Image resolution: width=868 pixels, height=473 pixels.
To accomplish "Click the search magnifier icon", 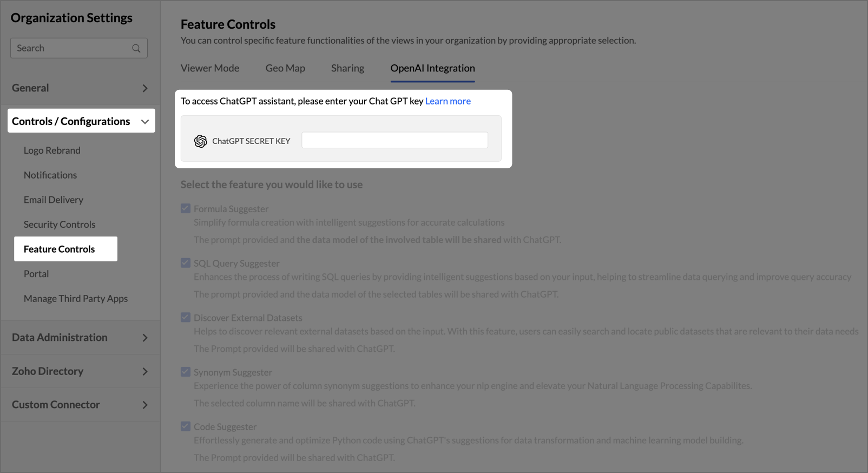I will tap(136, 48).
